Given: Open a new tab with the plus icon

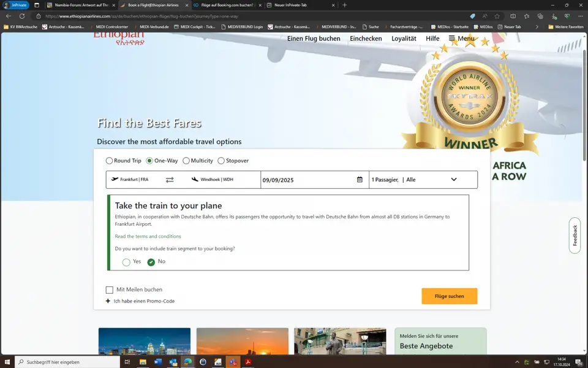Looking at the screenshot, I should 345,6.
